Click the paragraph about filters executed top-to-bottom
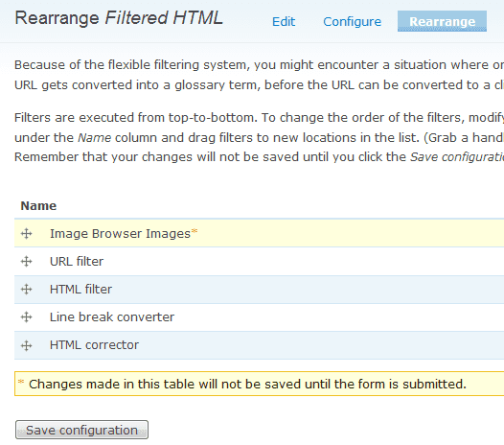This screenshot has height=445, width=504. pos(259,137)
